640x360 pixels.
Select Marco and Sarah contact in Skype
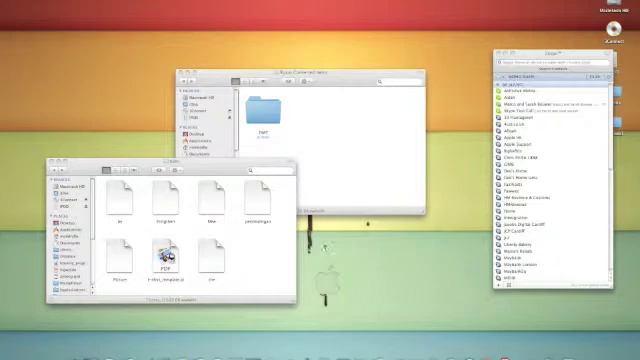pyautogui.click(x=552, y=104)
